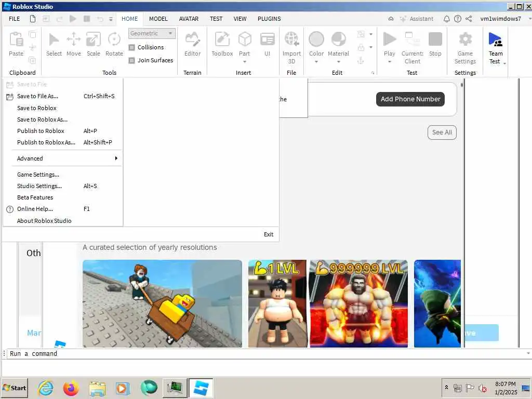This screenshot has width=532, height=399.
Task: Click the Anchor icon in Edit group
Action: (361, 60)
